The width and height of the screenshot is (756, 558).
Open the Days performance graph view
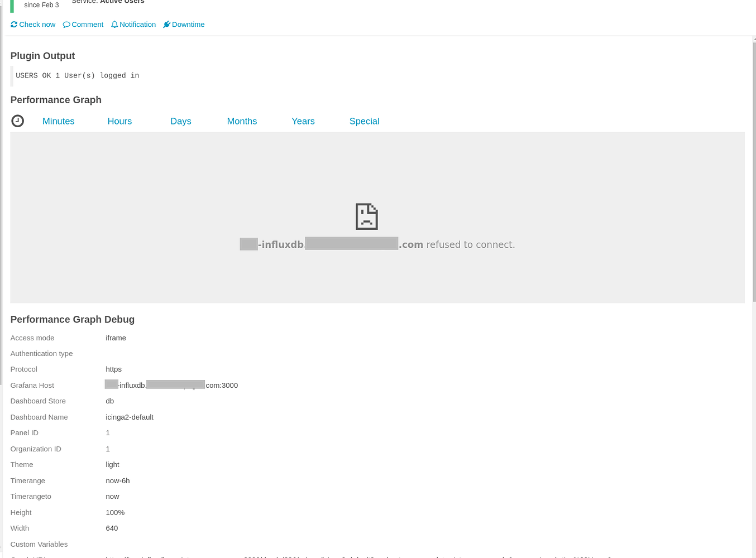point(180,121)
